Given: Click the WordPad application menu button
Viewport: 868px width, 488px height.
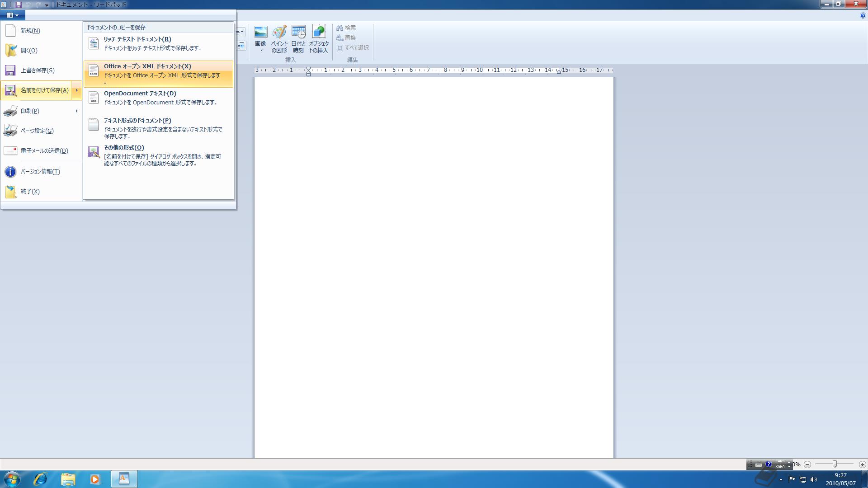Looking at the screenshot, I should 13,15.
